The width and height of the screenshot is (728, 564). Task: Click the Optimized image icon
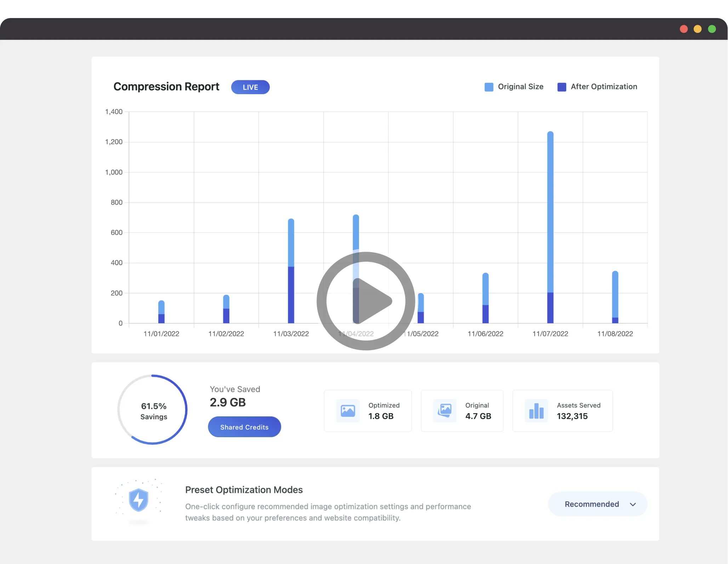[x=348, y=411]
